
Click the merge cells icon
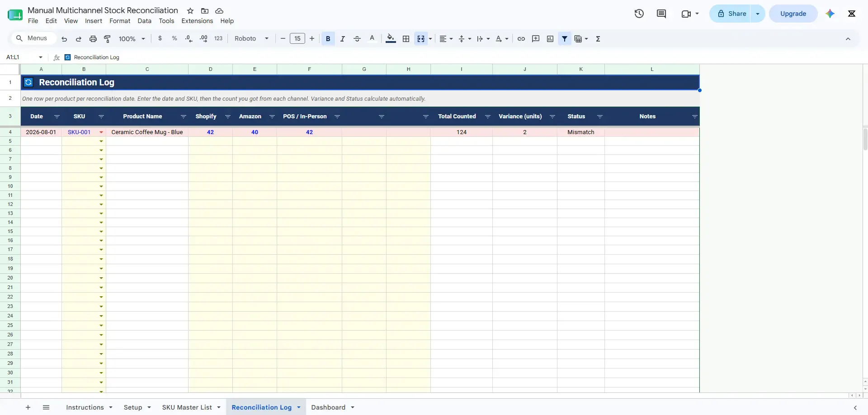pos(421,39)
